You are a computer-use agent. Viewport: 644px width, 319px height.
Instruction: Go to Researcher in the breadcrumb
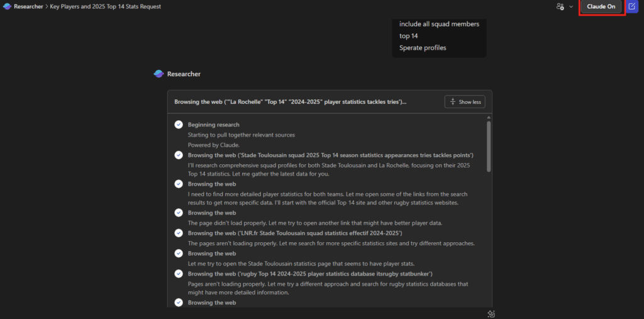point(28,7)
